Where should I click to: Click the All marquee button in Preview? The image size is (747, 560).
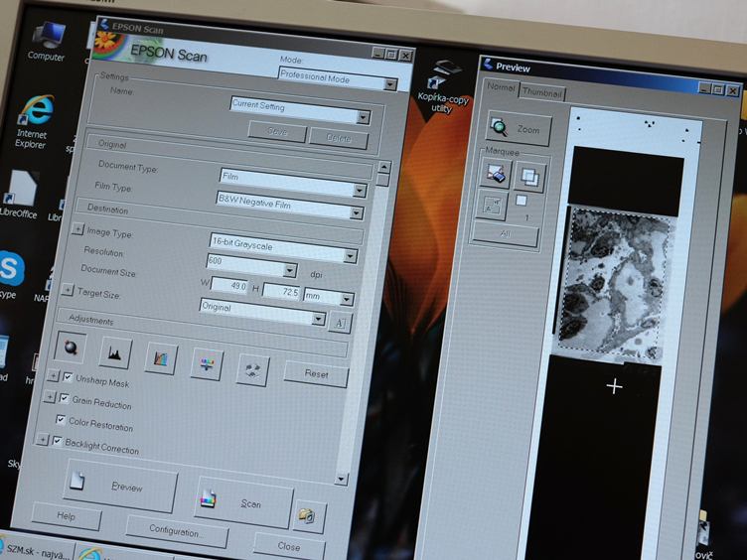pyautogui.click(x=506, y=234)
